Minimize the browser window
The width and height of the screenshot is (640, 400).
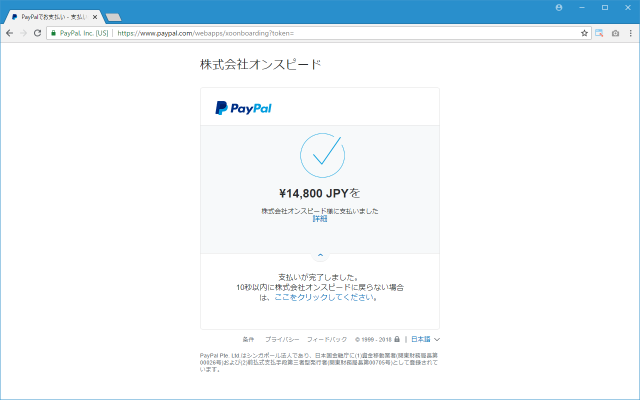coord(582,7)
